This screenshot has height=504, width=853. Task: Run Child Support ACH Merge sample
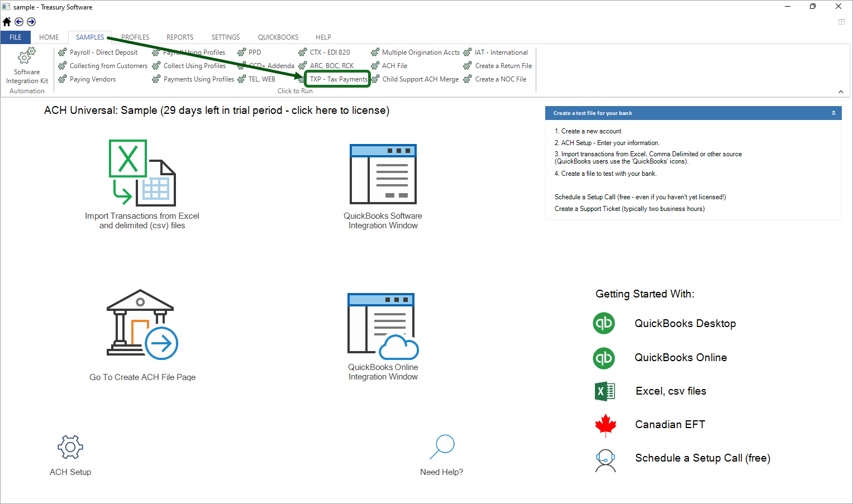(415, 79)
